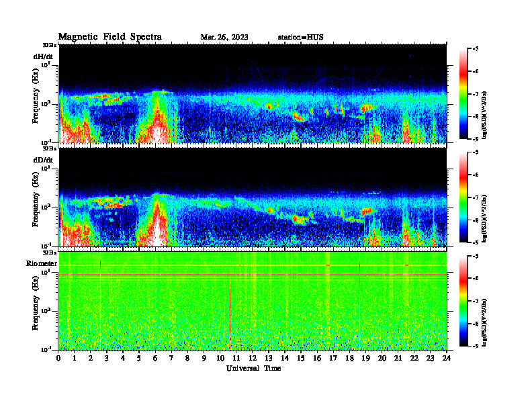Select the "dH/dt" panel label
This screenshot has height=411, width=532.
tap(43, 56)
